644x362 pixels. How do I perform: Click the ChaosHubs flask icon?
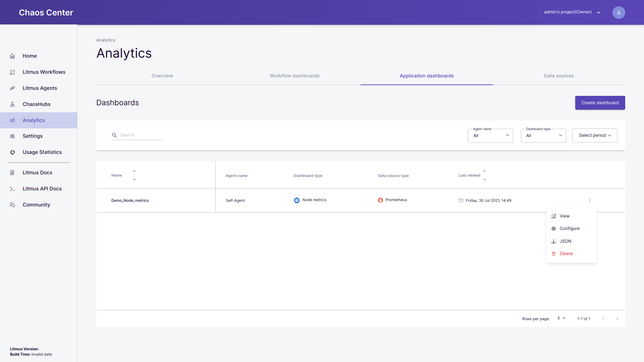pos(12,104)
